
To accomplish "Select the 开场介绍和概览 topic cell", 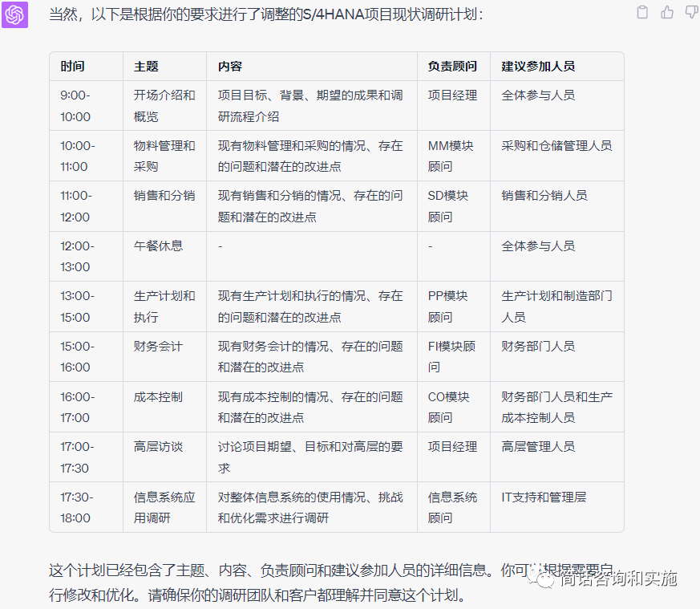I will 164,106.
